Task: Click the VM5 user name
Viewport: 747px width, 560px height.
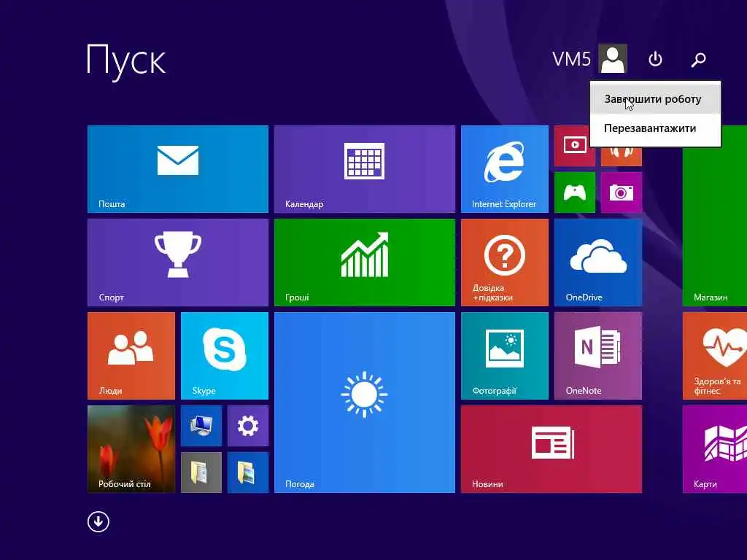Action: click(x=571, y=59)
